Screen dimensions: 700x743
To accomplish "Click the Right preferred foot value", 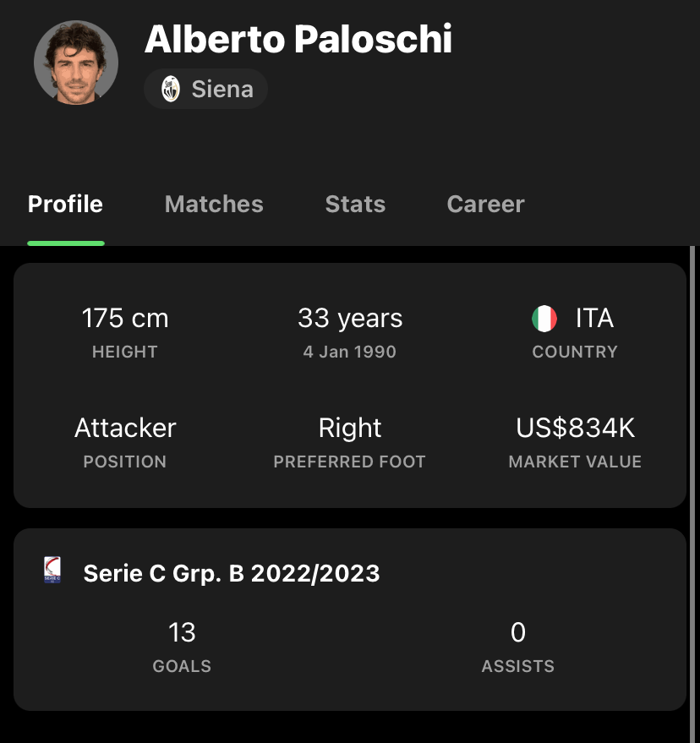I will (x=350, y=429).
